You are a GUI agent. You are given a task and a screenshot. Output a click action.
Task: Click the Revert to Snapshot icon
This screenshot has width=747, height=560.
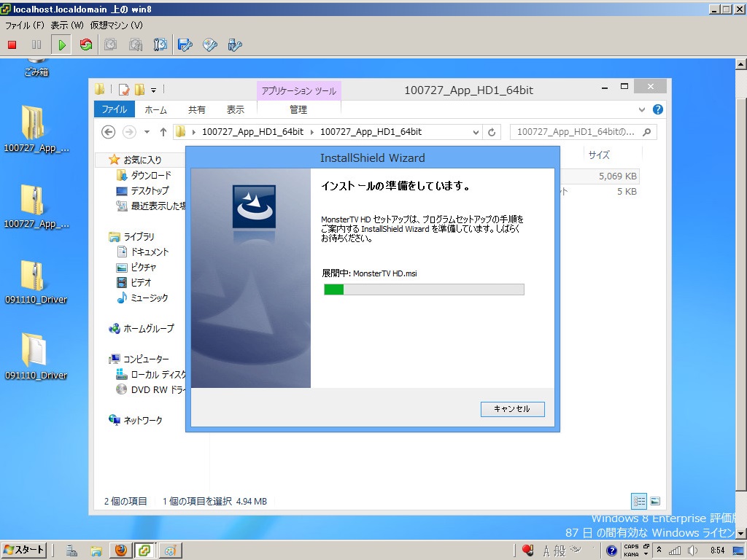tap(135, 44)
